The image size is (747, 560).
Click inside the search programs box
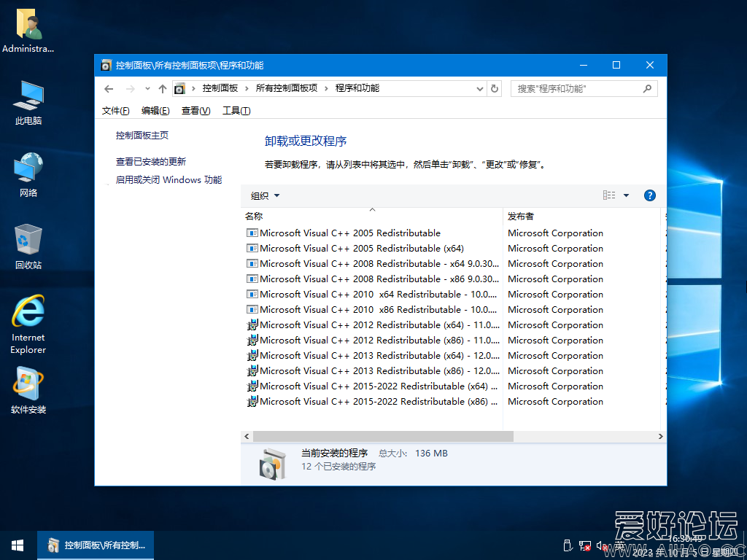point(576,88)
